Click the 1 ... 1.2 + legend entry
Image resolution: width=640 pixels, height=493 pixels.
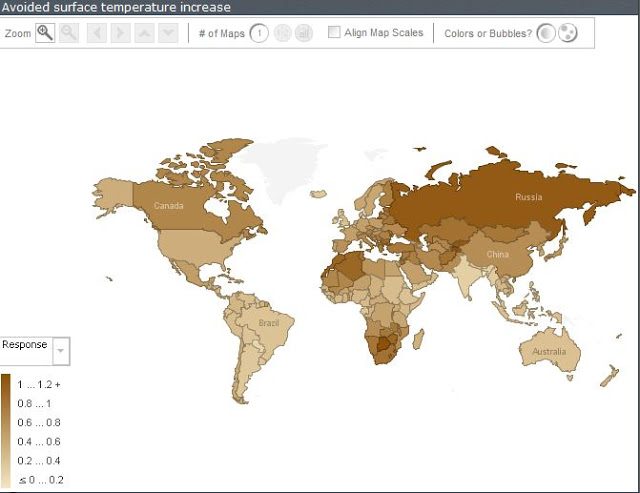[x=39, y=384]
